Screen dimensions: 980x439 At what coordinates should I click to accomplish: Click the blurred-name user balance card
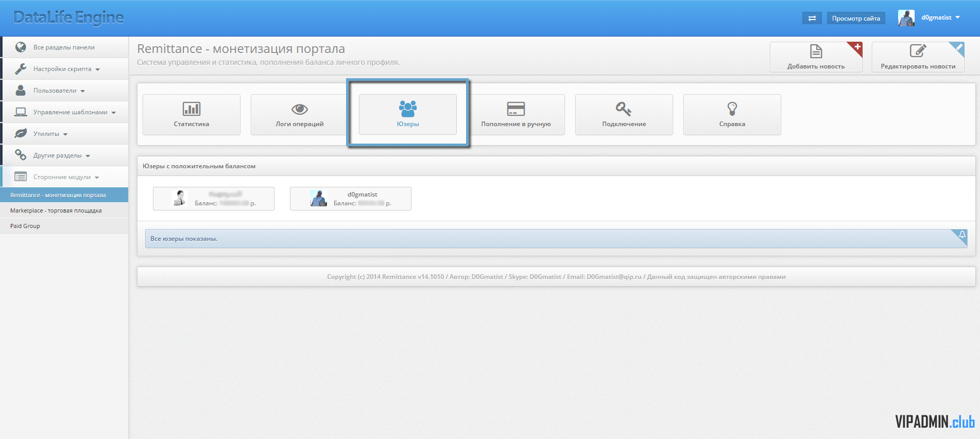[214, 199]
